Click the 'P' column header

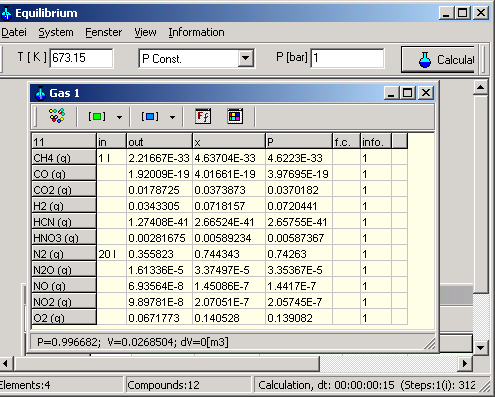(x=299, y=141)
